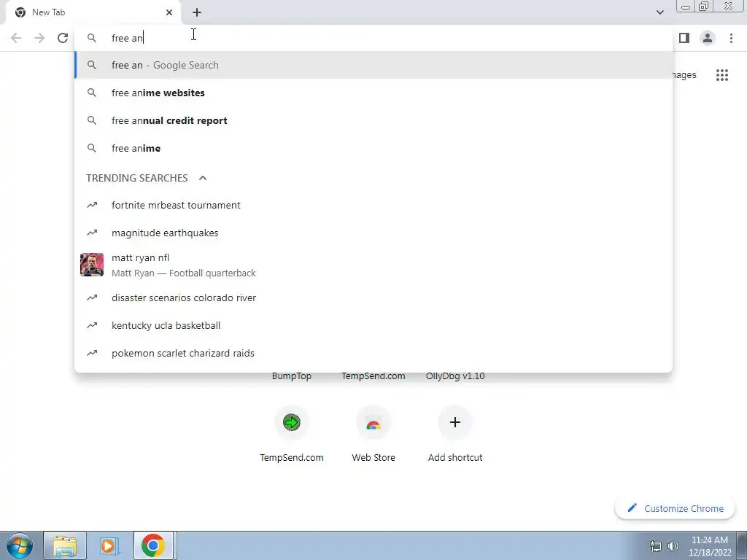Screen dimensions: 747x560
Task: Click trending icon beside magnitude earthquakes
Action: point(92,233)
